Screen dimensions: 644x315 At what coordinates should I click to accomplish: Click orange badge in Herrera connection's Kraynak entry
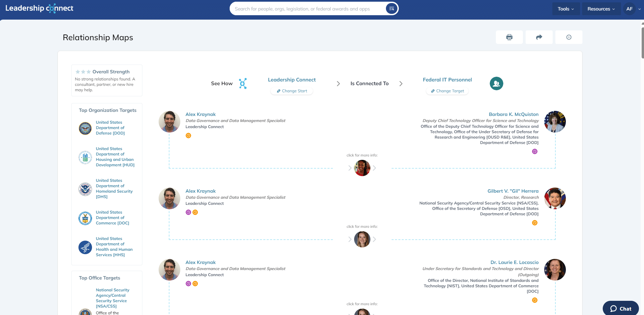pyautogui.click(x=195, y=212)
